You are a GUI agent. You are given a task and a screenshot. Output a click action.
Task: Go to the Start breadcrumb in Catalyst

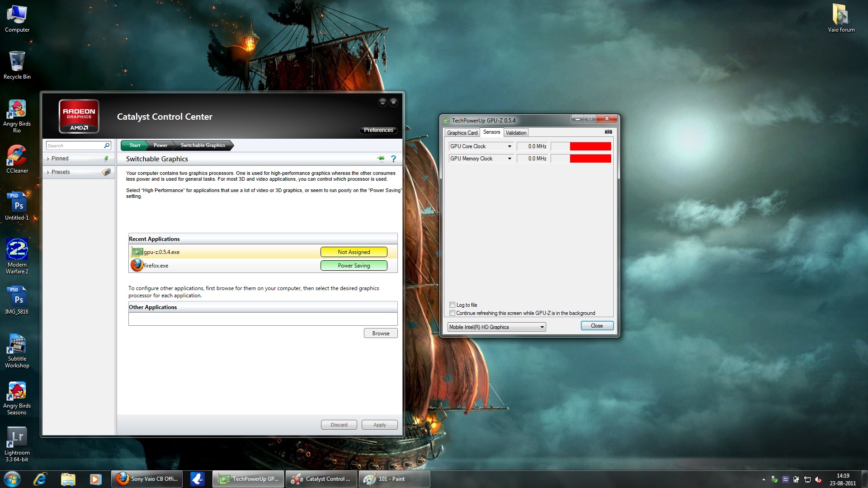pyautogui.click(x=135, y=145)
